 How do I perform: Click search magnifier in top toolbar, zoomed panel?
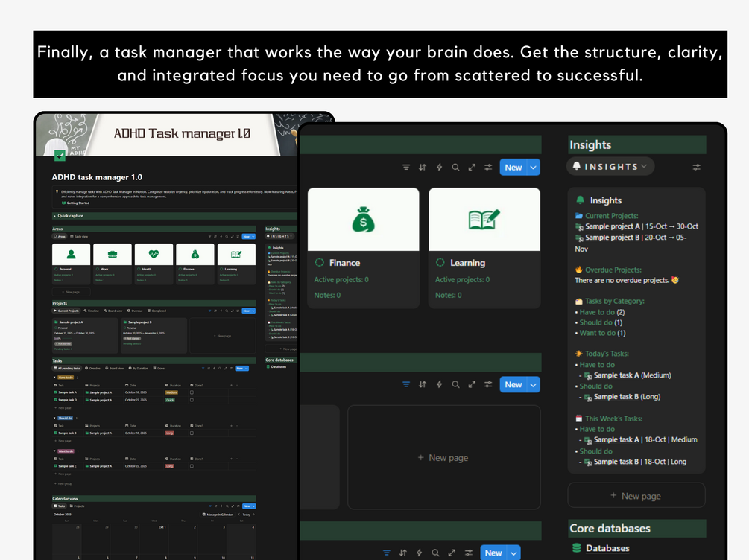click(455, 167)
